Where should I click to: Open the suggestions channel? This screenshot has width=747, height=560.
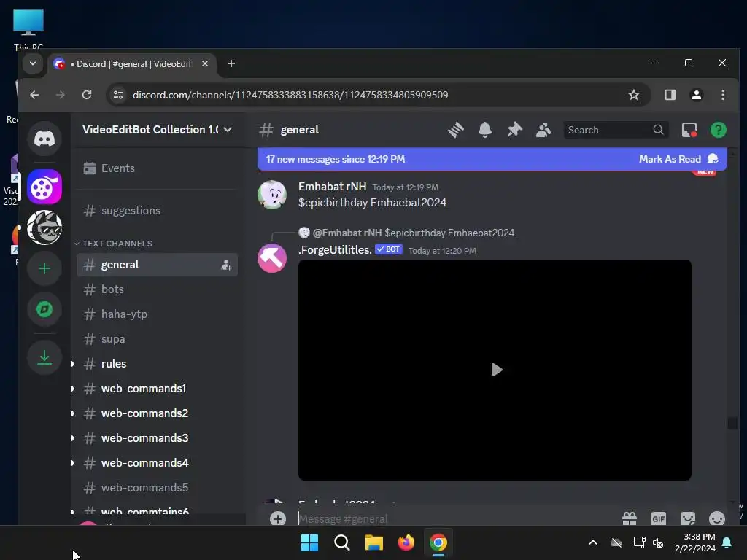pos(158,211)
